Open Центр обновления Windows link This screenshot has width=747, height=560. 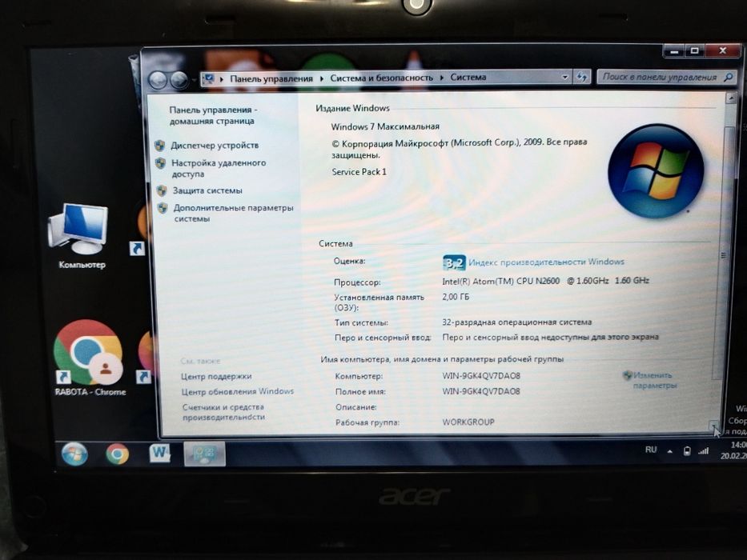click(237, 392)
